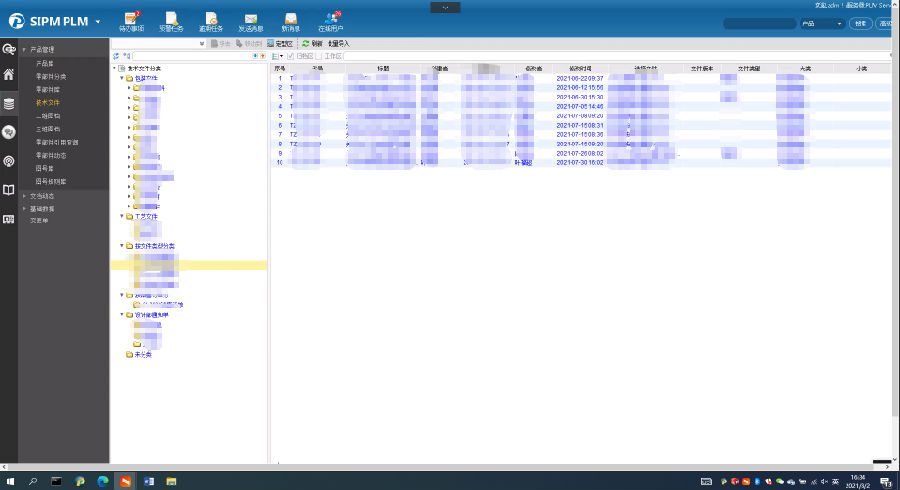Select row dated 2021-07-05 14:46

(580, 106)
